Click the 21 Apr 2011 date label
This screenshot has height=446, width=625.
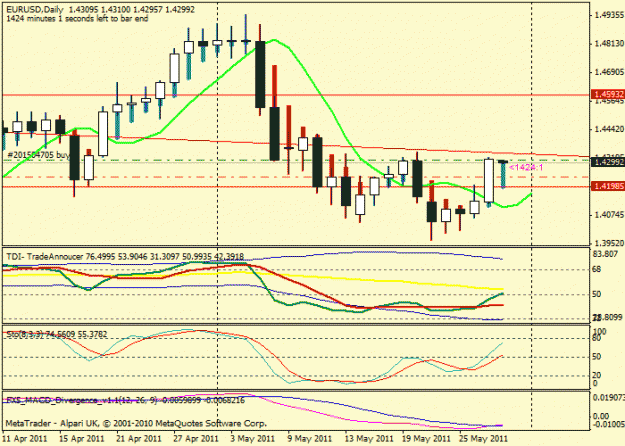139,439
